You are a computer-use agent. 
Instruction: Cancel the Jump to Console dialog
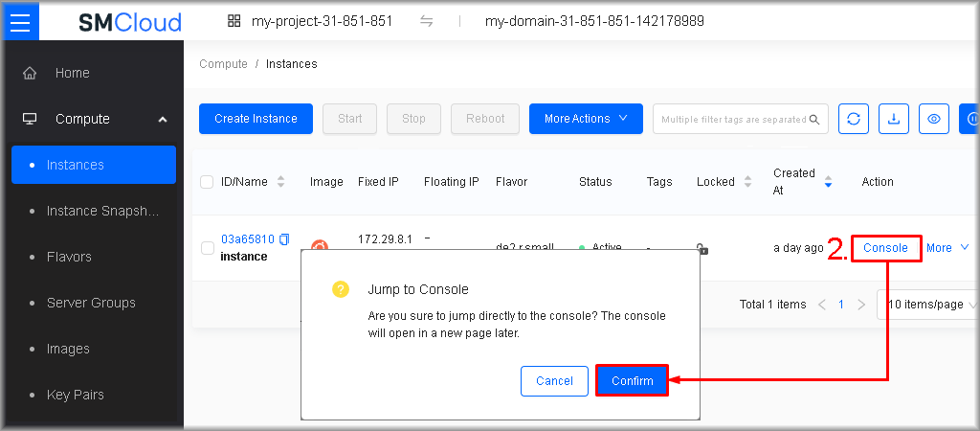tap(554, 380)
